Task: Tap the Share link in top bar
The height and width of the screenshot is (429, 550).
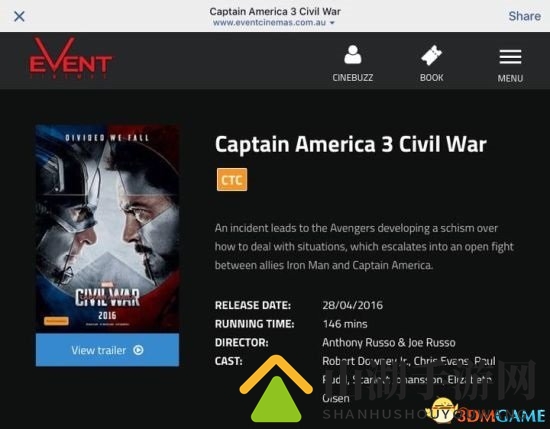Action: coord(524,16)
